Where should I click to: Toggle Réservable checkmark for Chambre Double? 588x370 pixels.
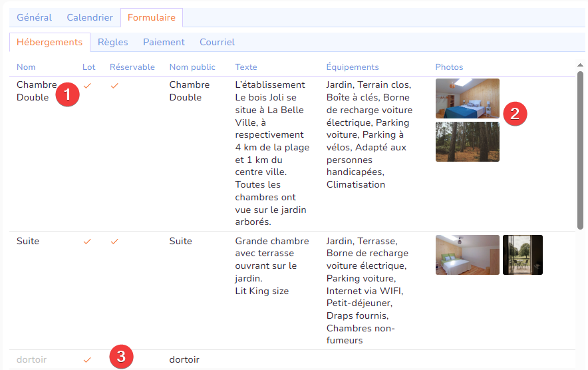pos(114,85)
